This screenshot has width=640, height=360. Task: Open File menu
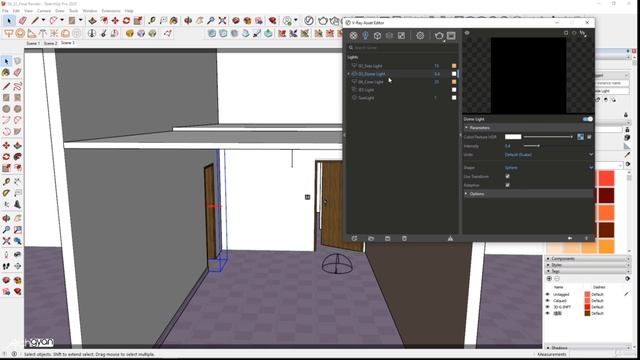pos(5,11)
